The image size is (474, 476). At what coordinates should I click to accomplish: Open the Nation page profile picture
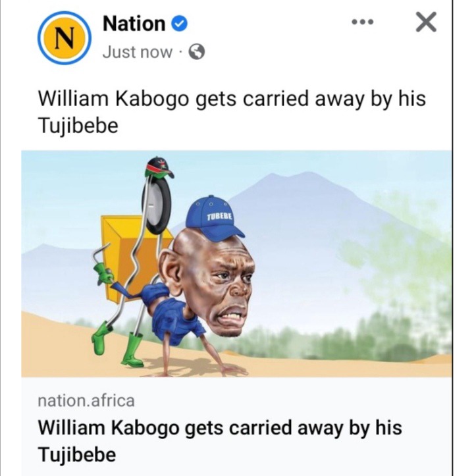65,38
